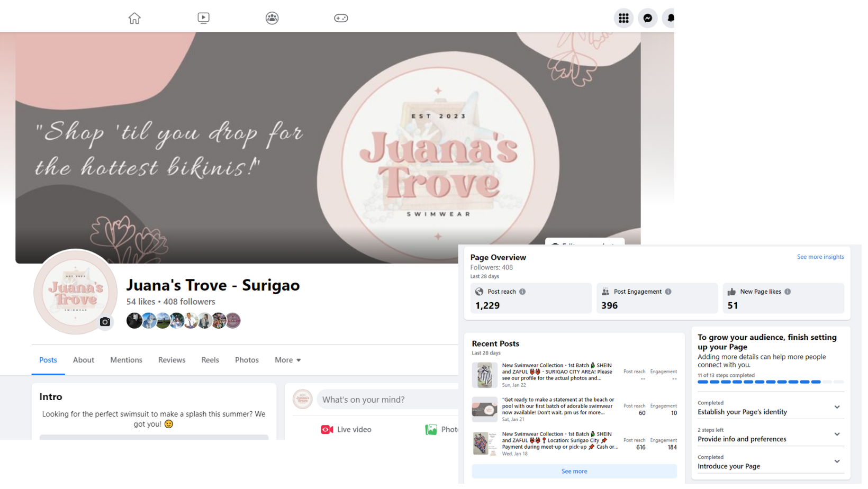
Task: Click See more under Recent Posts
Action: [x=574, y=472]
